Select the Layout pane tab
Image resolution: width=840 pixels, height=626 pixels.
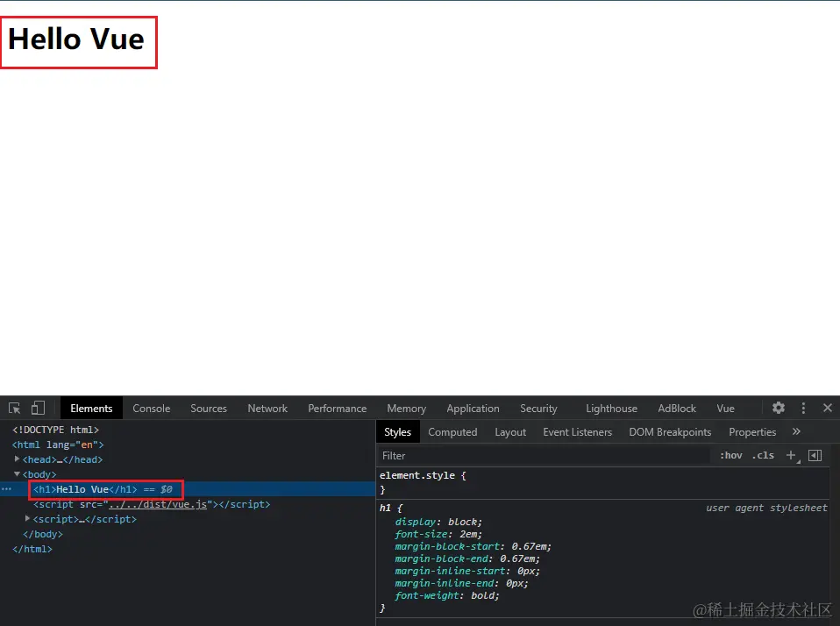coord(510,431)
